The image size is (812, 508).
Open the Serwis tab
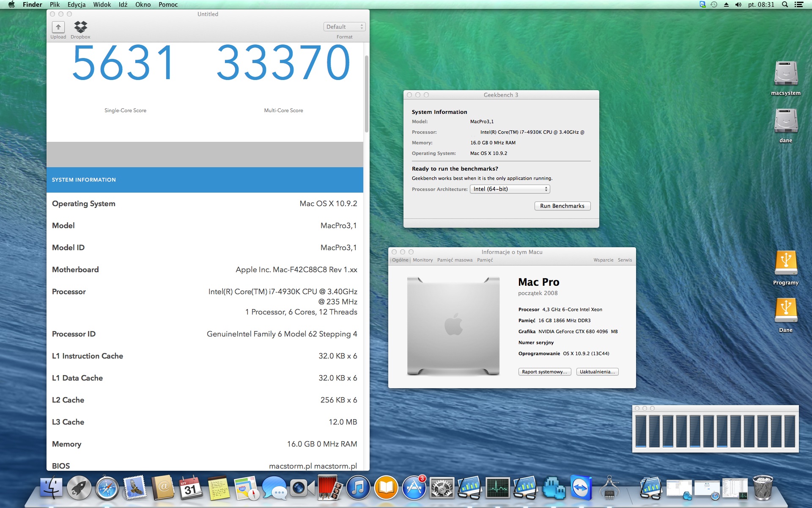pos(625,260)
